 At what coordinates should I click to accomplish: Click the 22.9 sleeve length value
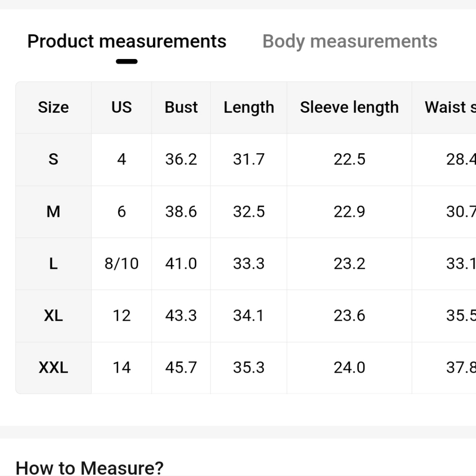click(x=349, y=212)
